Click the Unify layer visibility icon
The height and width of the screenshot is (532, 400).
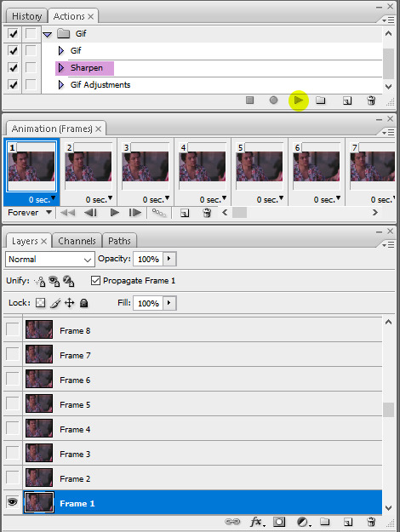[54, 281]
